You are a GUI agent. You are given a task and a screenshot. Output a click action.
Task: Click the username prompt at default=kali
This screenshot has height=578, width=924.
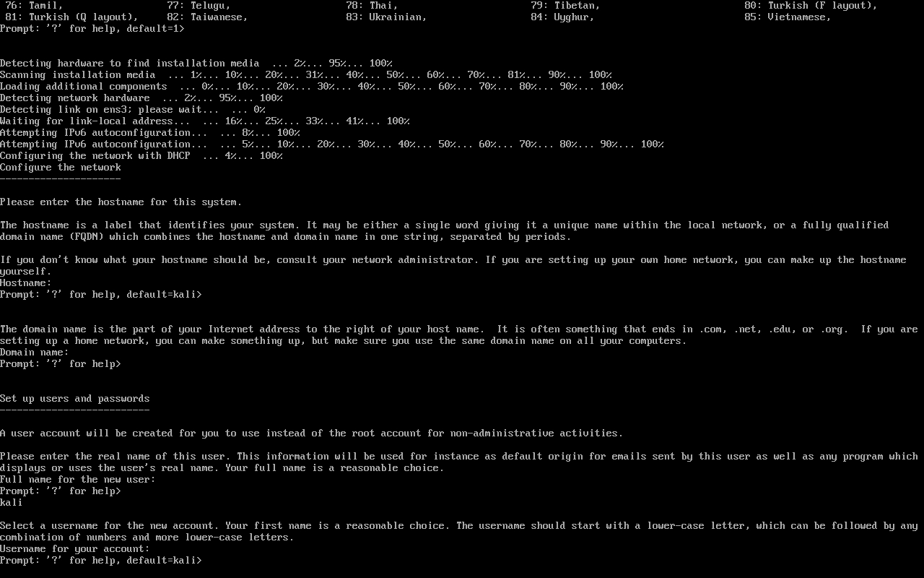click(x=101, y=561)
